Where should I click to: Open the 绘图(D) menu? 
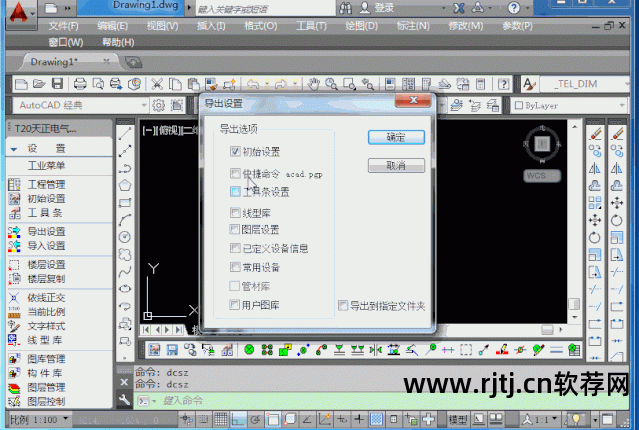click(x=361, y=26)
